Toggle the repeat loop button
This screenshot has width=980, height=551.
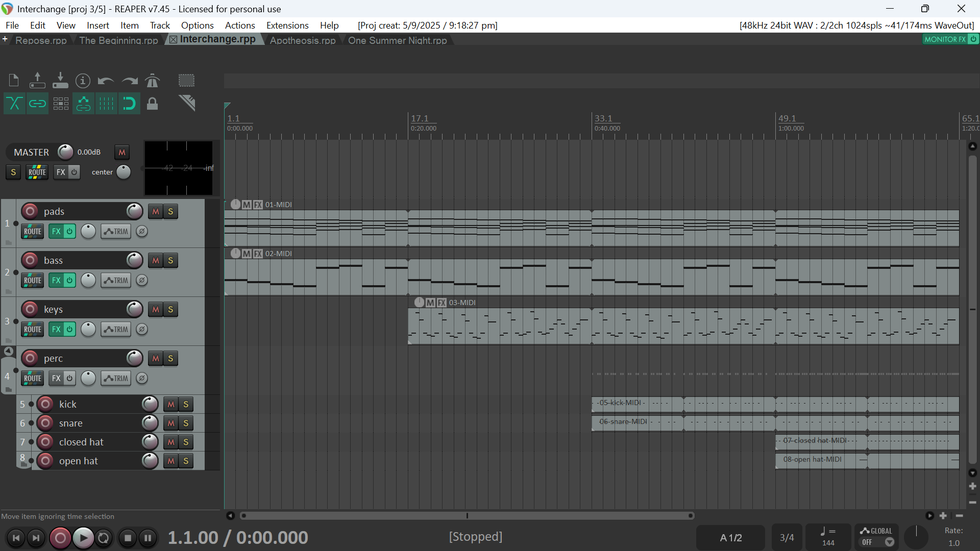pyautogui.click(x=104, y=538)
